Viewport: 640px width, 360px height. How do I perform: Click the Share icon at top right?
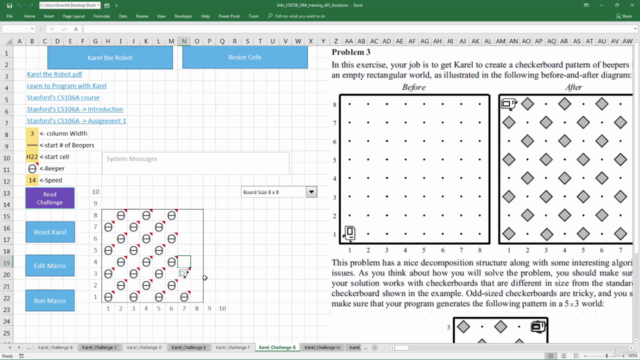[x=618, y=16]
